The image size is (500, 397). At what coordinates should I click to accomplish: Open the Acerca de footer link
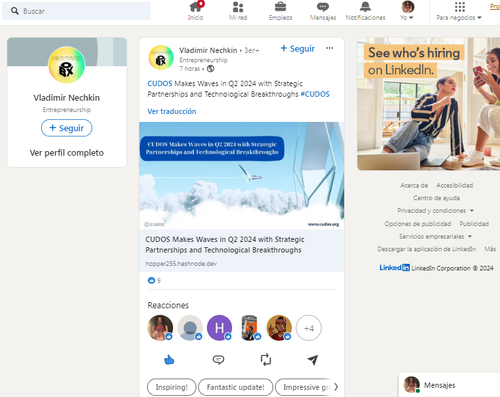point(414,185)
